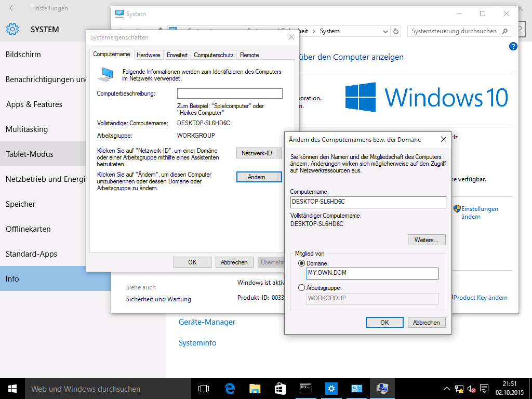Click the muted volume tray icon
The width and height of the screenshot is (532, 399).
point(471,389)
